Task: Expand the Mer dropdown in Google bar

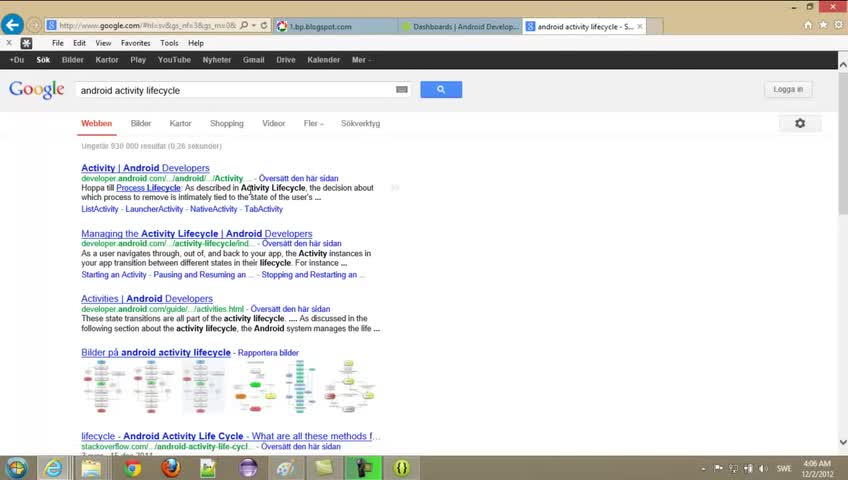Action: coord(361,60)
